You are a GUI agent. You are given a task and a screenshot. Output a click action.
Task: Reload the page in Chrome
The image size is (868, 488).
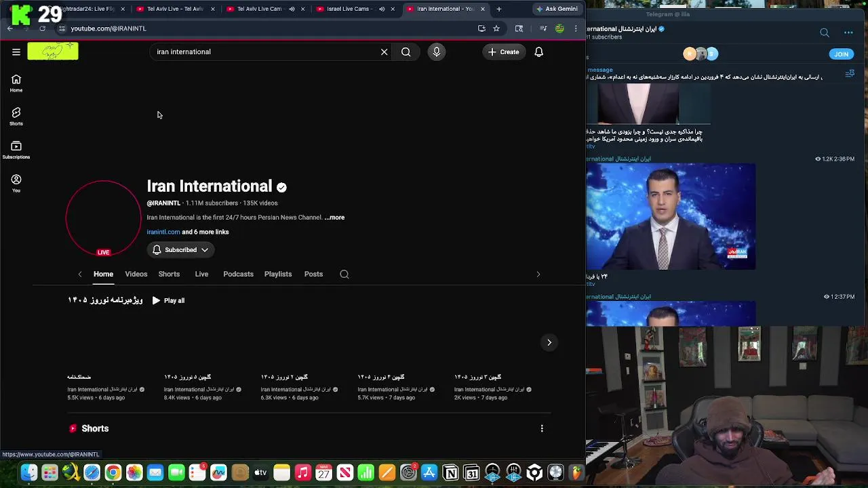tap(42, 28)
